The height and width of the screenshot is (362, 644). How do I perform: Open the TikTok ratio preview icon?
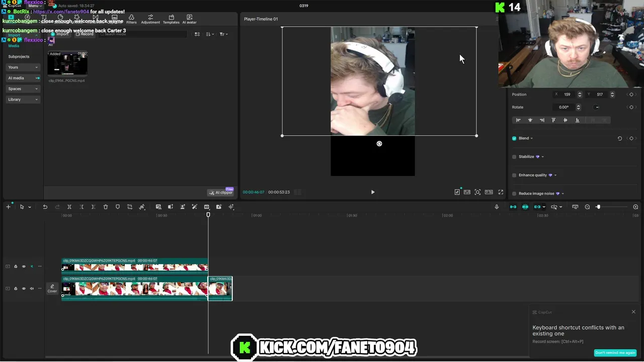[457, 192]
